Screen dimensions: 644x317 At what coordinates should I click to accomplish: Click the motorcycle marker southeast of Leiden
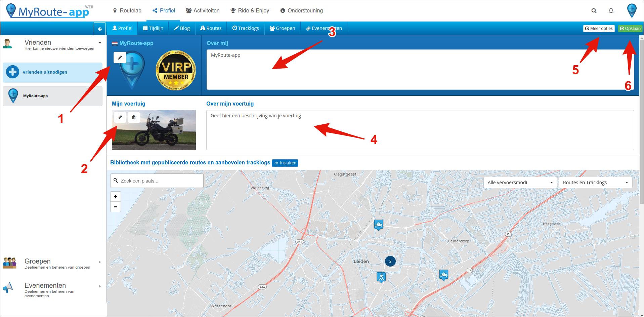(x=444, y=275)
